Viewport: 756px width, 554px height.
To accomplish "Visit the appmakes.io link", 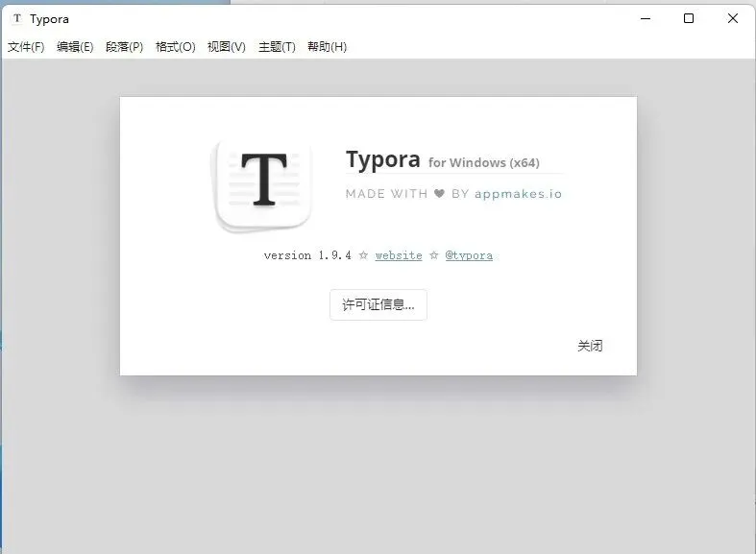I will (519, 194).
